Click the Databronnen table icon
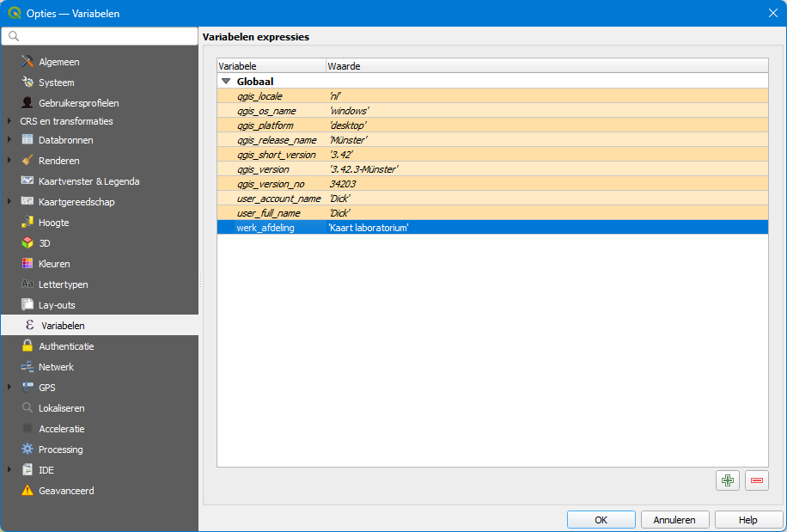This screenshot has height=532, width=787. [x=27, y=139]
